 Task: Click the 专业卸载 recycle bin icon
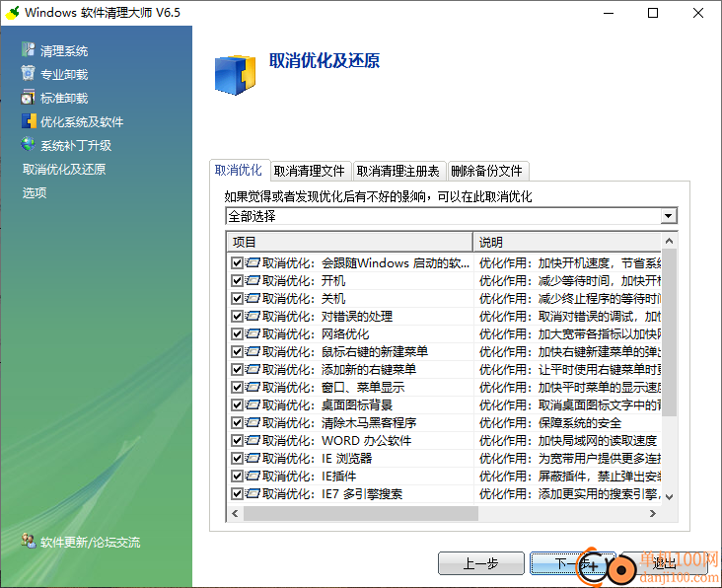coord(28,73)
